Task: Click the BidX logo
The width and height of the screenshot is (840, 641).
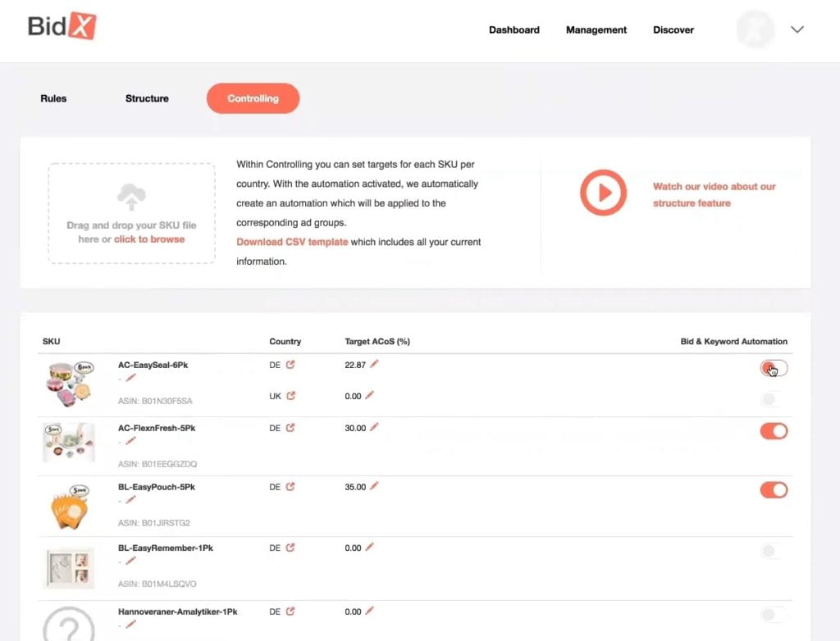Action: tap(62, 25)
